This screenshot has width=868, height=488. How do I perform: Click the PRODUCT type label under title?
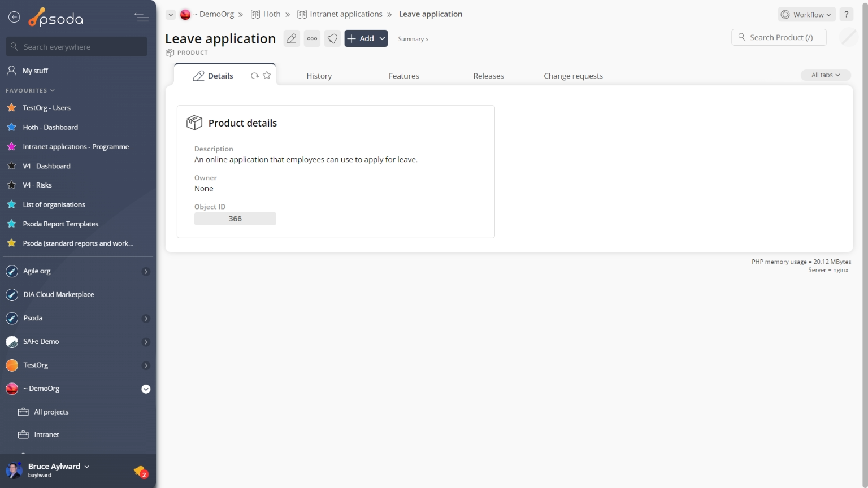pos(193,53)
